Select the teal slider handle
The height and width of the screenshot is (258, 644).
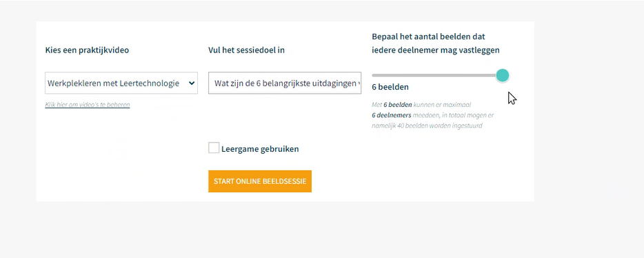tap(502, 76)
